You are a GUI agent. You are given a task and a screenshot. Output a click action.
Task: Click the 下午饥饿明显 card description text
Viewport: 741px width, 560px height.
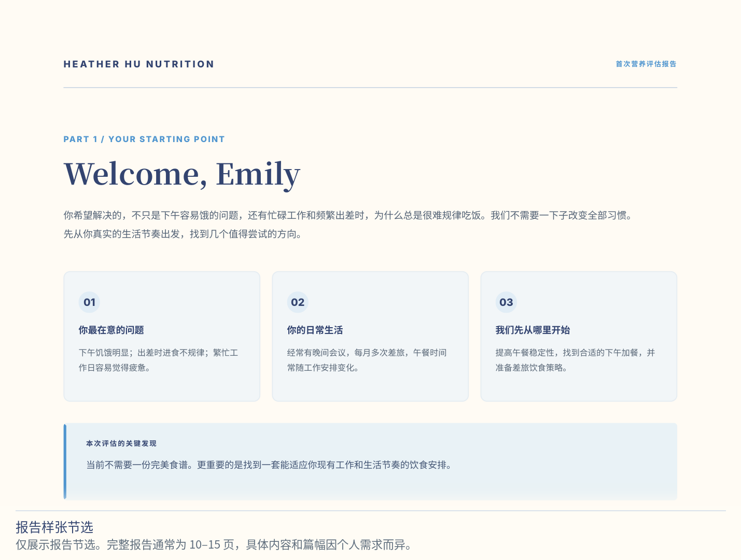[x=158, y=360]
